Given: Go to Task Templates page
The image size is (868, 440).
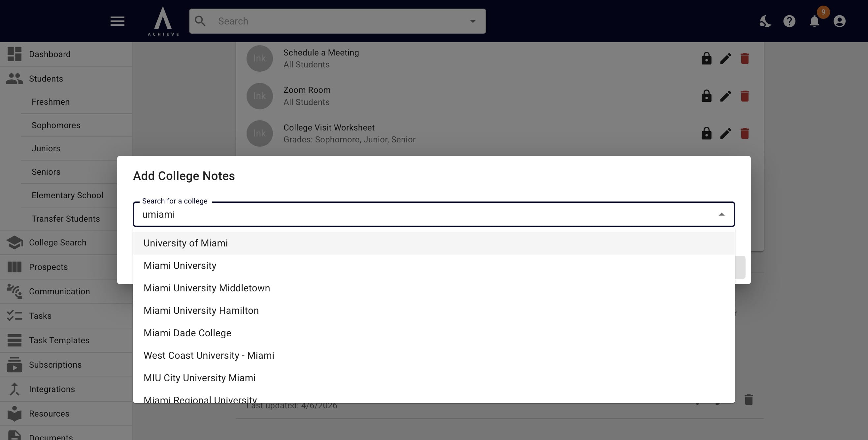Looking at the screenshot, I should 66,340.
